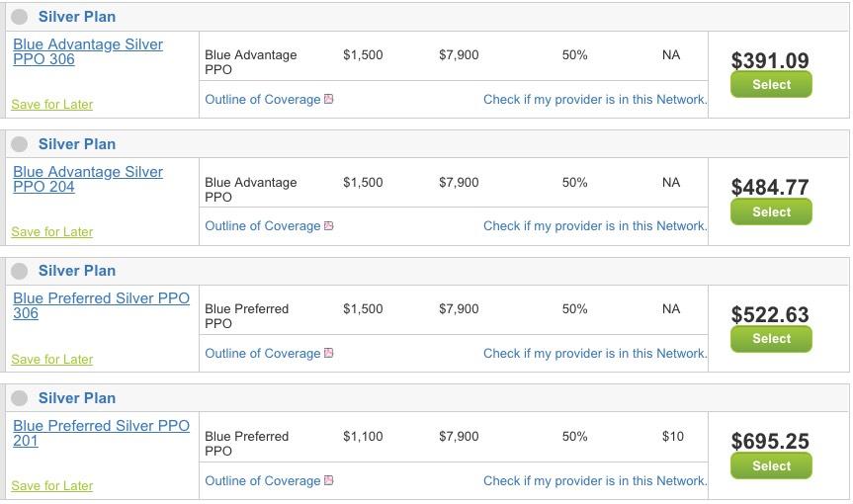853x504 pixels.
Task: Save Blue Advantage Silver PPO 306 for later
Action: (x=52, y=105)
